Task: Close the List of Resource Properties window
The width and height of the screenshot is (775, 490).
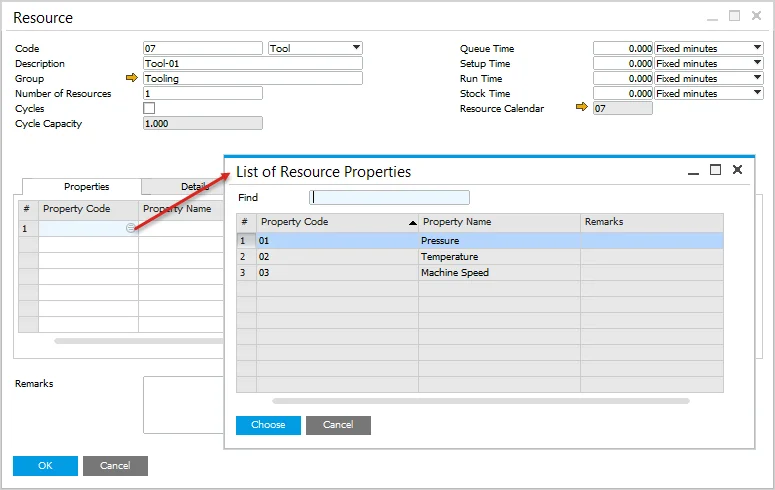Action: (x=737, y=170)
